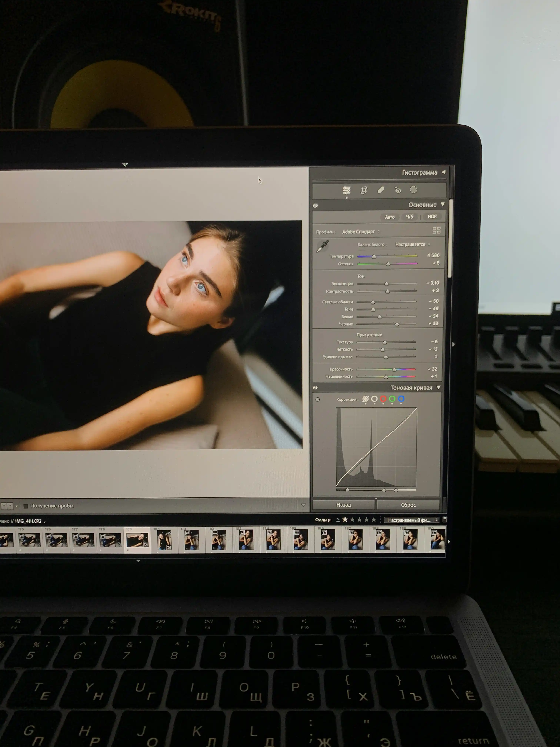Activate the tone curve target adjustment tool
Image resolution: width=560 pixels, height=747 pixels.
(318, 399)
